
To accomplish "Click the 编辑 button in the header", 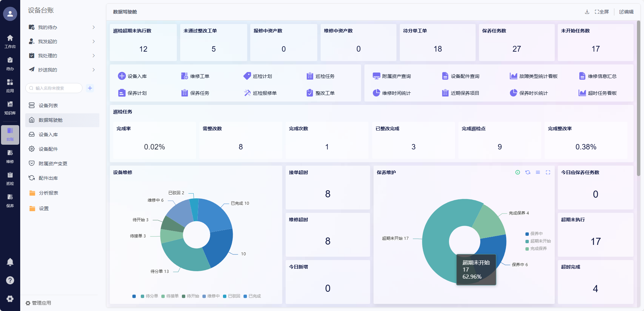I will click(626, 12).
